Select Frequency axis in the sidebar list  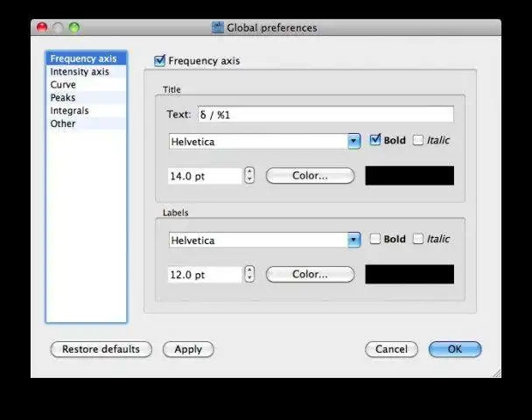86,59
